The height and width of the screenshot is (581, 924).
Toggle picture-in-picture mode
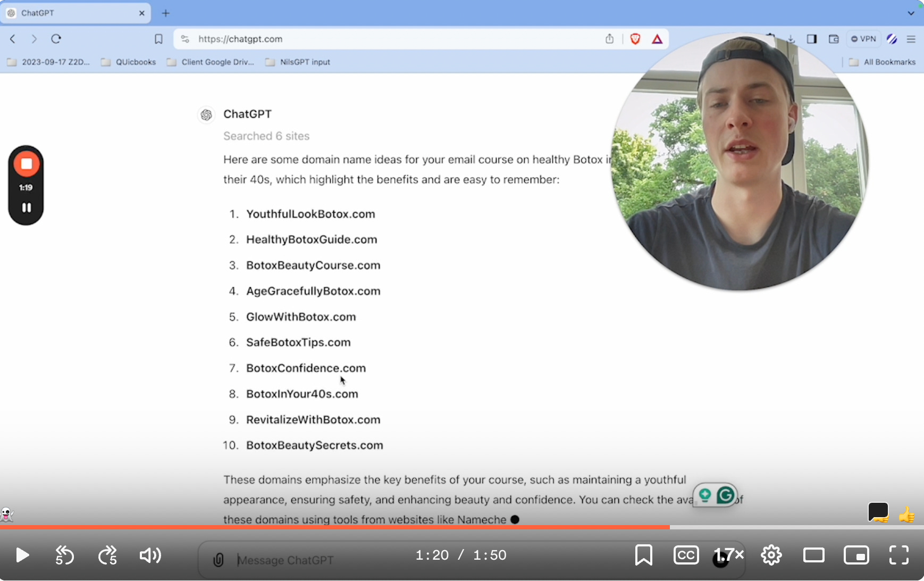tap(856, 555)
